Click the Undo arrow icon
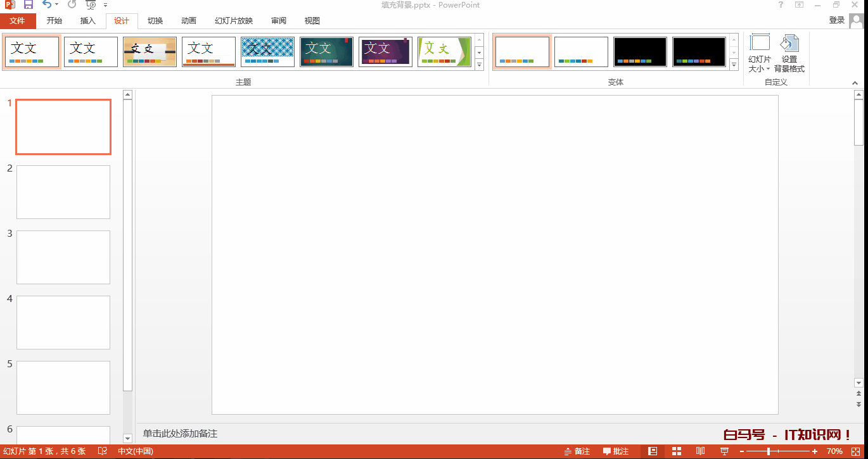The width and height of the screenshot is (868, 459). [47, 5]
